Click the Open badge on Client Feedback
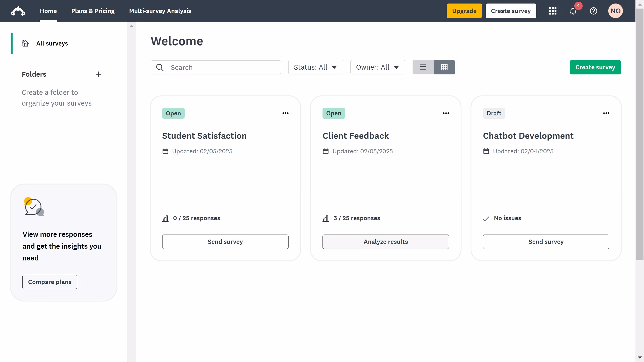Screen dimensions: 644x362 point(334,113)
